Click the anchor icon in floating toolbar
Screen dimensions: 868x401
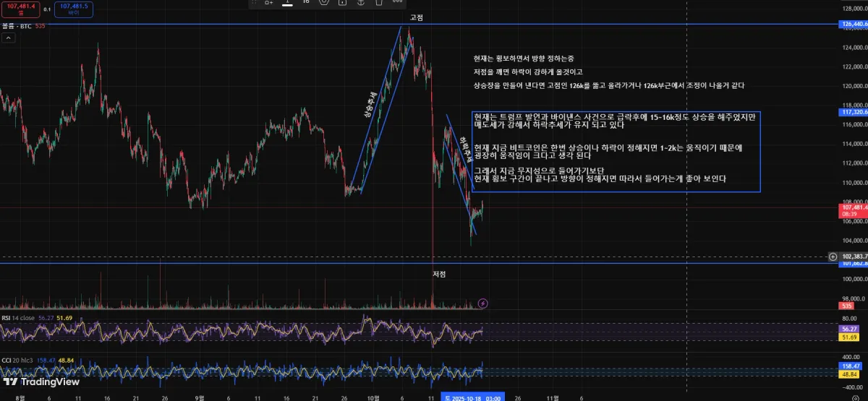[360, 2]
